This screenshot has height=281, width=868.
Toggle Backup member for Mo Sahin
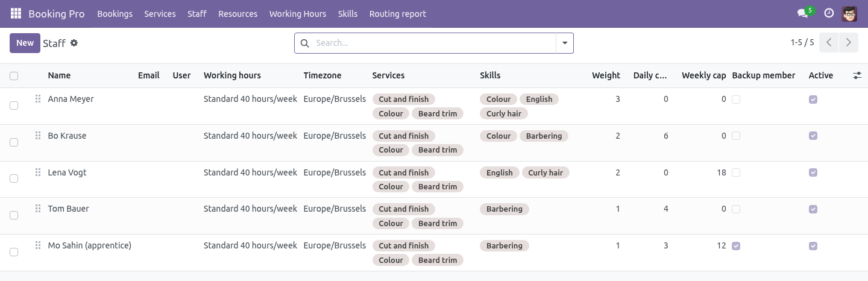pos(736,246)
